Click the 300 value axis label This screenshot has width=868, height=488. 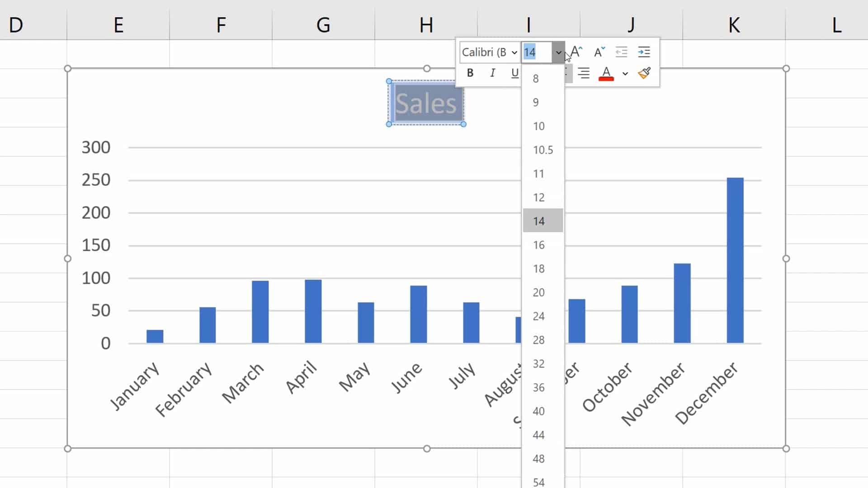coord(96,147)
